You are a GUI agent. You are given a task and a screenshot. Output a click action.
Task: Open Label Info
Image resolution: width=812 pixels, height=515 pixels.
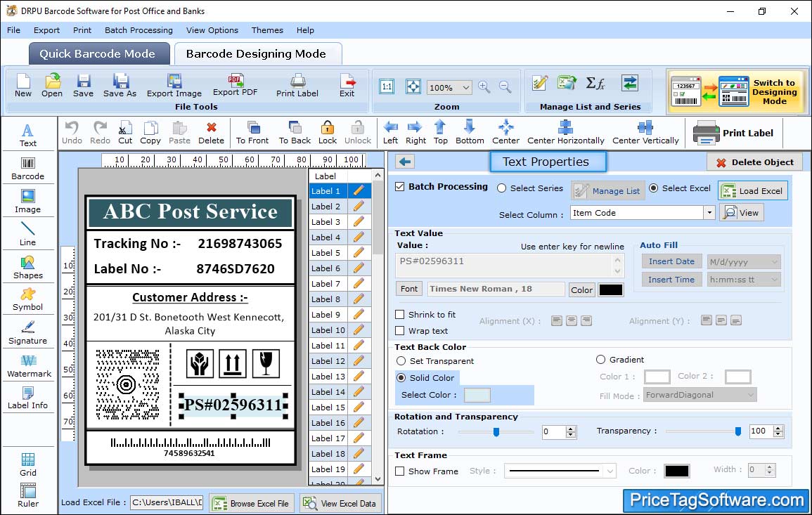tap(28, 398)
